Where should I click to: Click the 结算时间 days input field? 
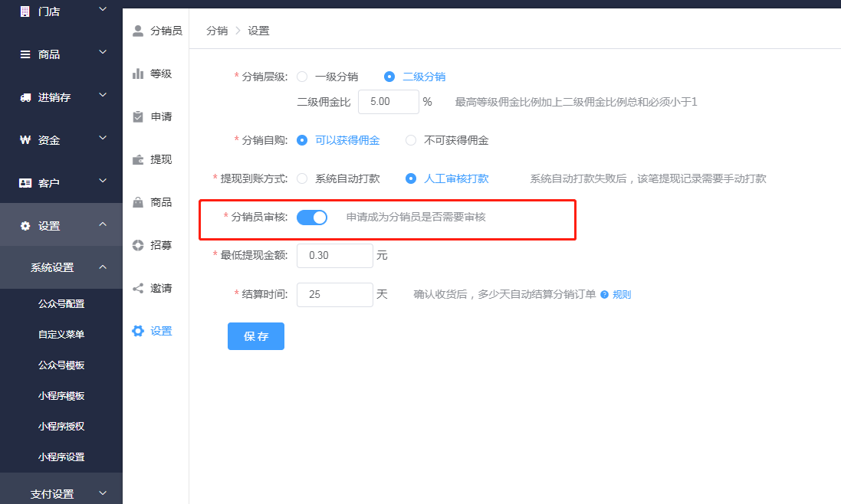pyautogui.click(x=335, y=295)
